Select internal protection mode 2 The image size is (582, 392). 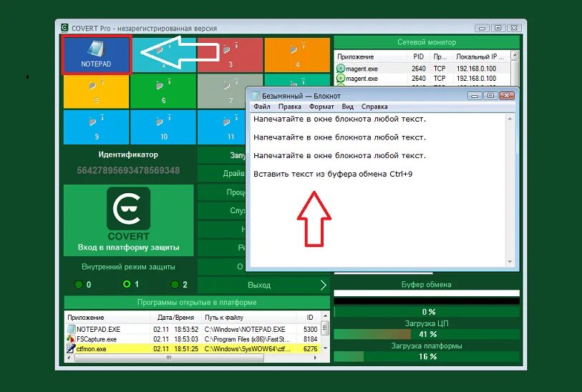click(x=175, y=285)
